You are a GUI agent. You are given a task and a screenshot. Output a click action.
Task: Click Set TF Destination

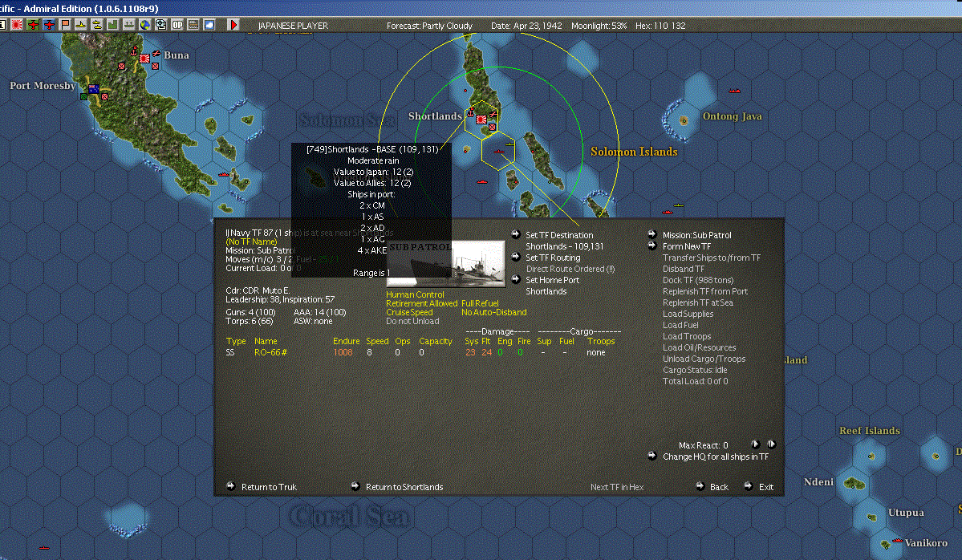pos(559,235)
